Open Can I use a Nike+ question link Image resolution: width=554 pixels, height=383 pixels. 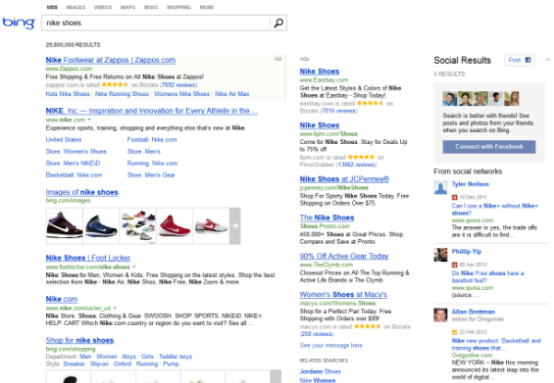(495, 209)
